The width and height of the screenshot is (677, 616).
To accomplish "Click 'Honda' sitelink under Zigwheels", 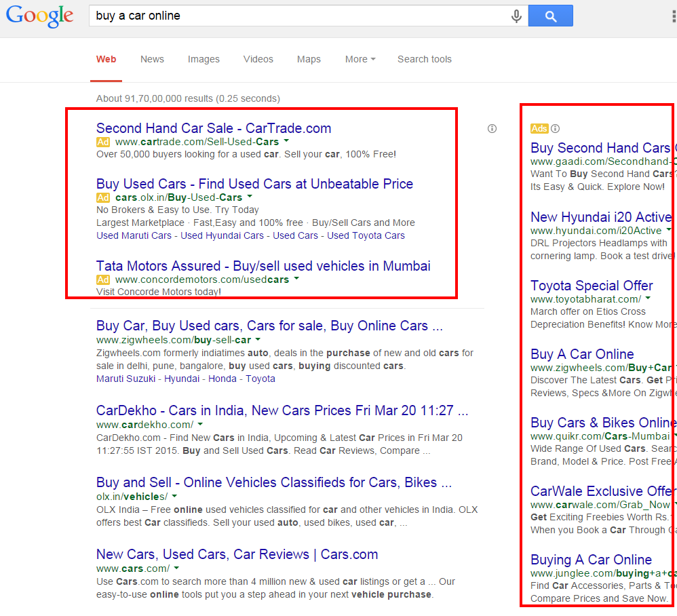I will coord(223,379).
